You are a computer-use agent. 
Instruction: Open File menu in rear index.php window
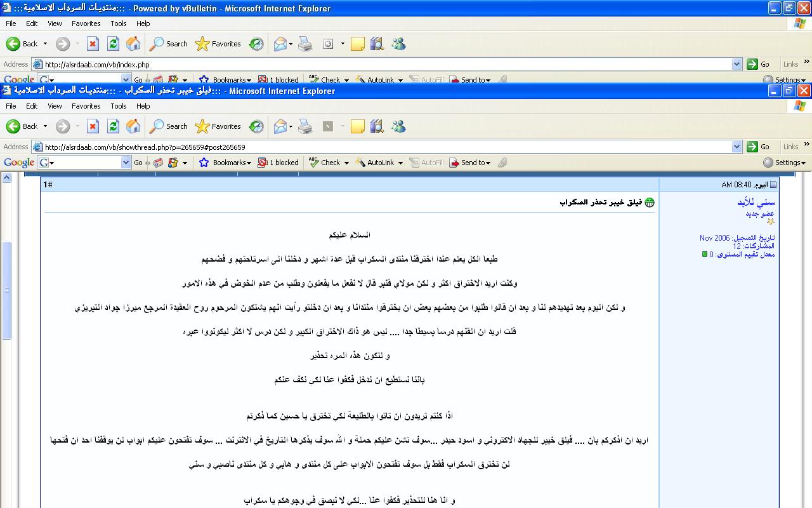click(11, 23)
